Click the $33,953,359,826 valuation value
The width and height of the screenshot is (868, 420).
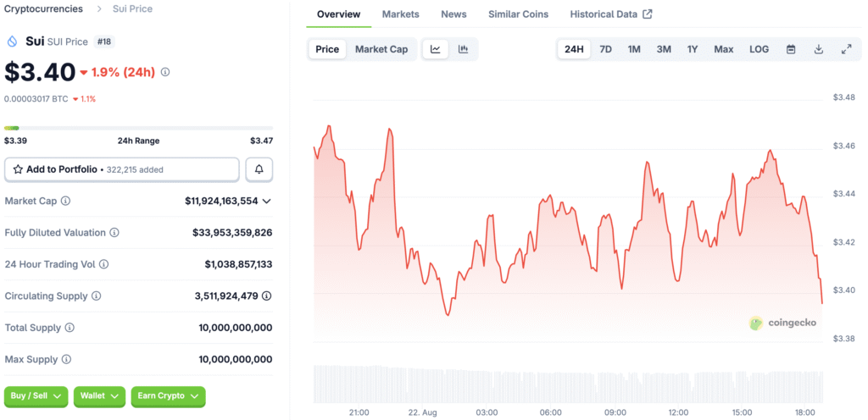[232, 233]
